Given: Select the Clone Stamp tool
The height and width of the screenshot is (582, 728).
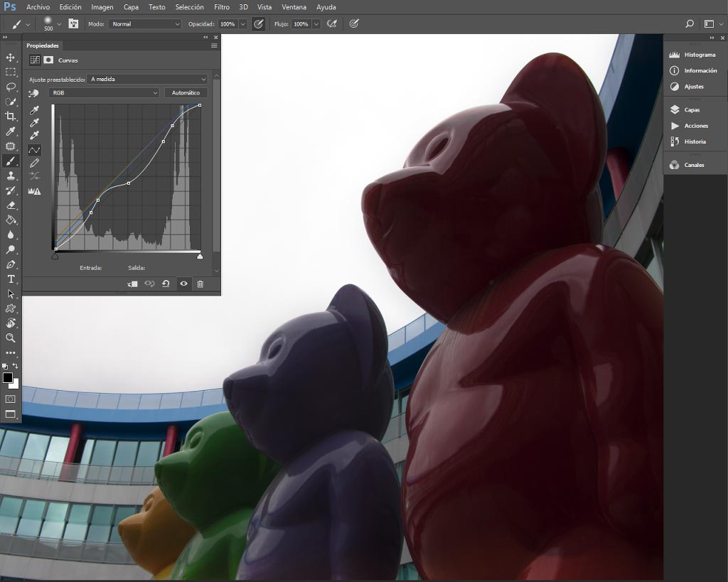Looking at the screenshot, I should coord(10,176).
